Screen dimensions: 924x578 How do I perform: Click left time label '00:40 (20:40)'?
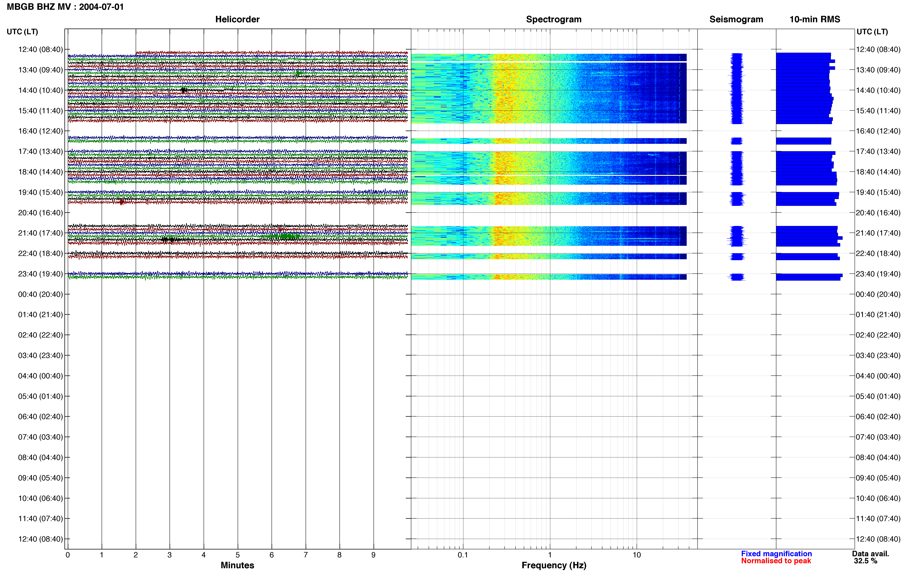(41, 294)
